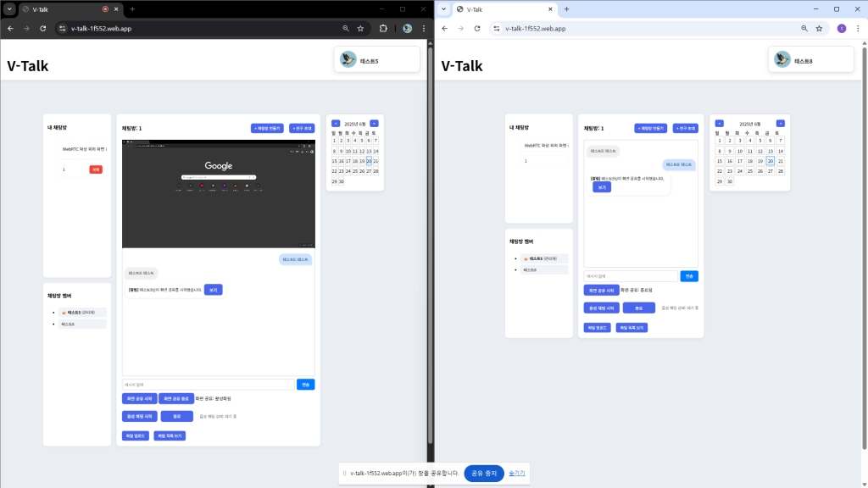
Task: View the file list in the right window
Action: [x=632, y=328]
